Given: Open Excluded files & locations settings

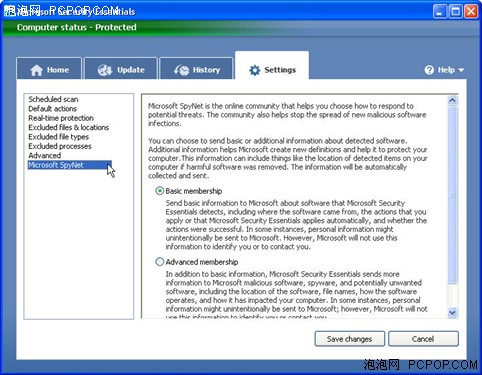Looking at the screenshot, I should [x=69, y=127].
